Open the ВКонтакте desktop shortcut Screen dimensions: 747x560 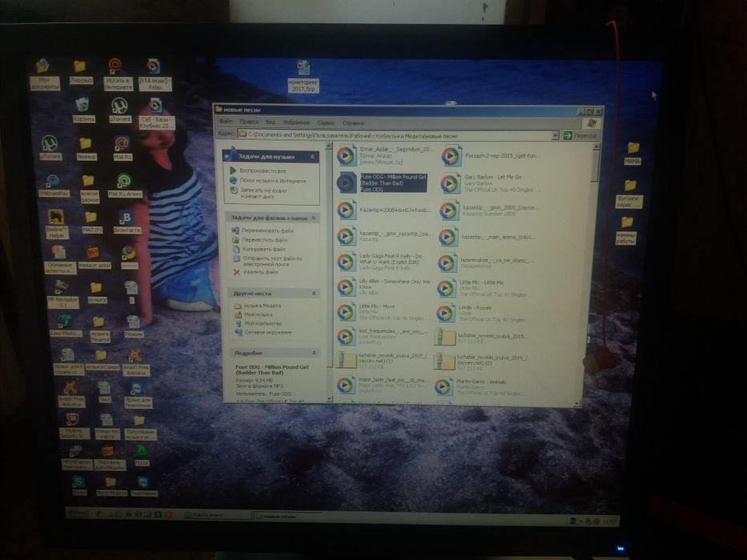127,222
